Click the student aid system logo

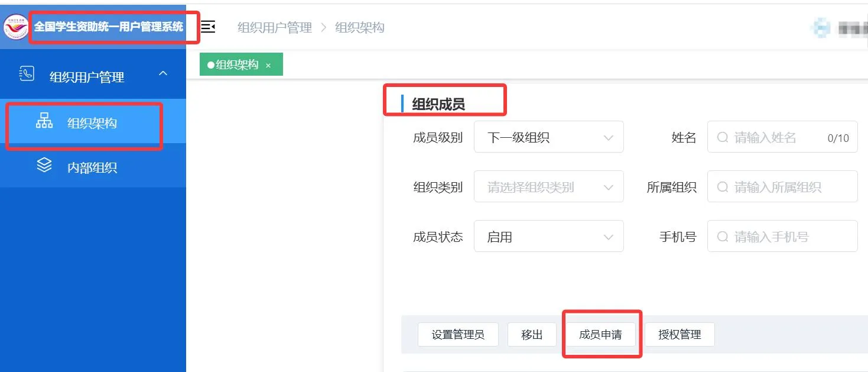(x=16, y=27)
